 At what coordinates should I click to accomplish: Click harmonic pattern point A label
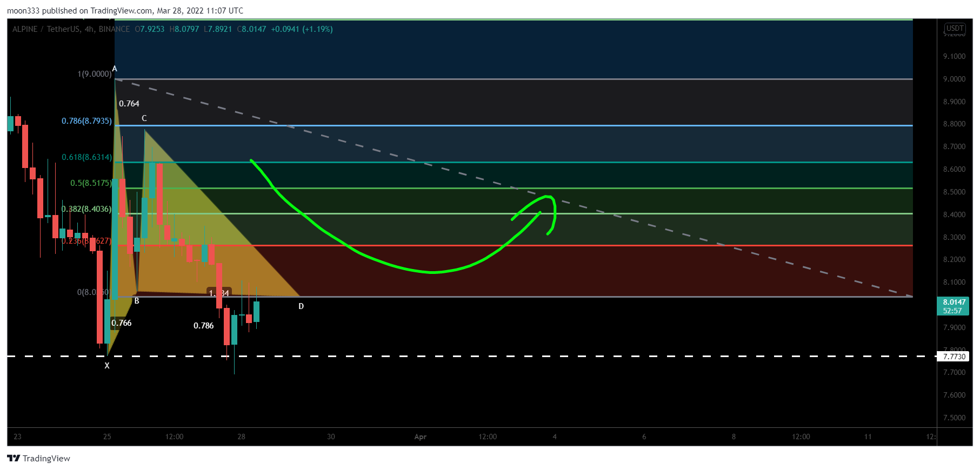115,69
